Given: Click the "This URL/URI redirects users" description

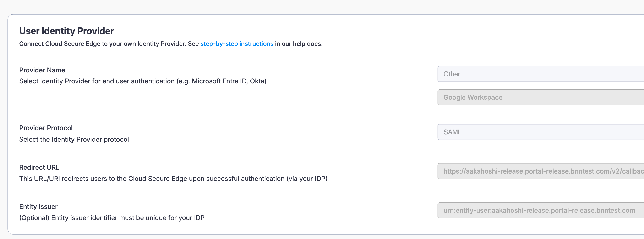Looking at the screenshot, I should 150,179.
